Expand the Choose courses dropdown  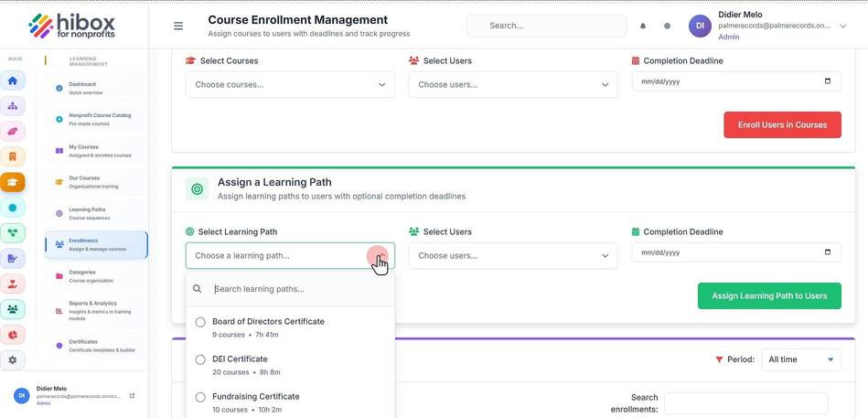pos(290,85)
